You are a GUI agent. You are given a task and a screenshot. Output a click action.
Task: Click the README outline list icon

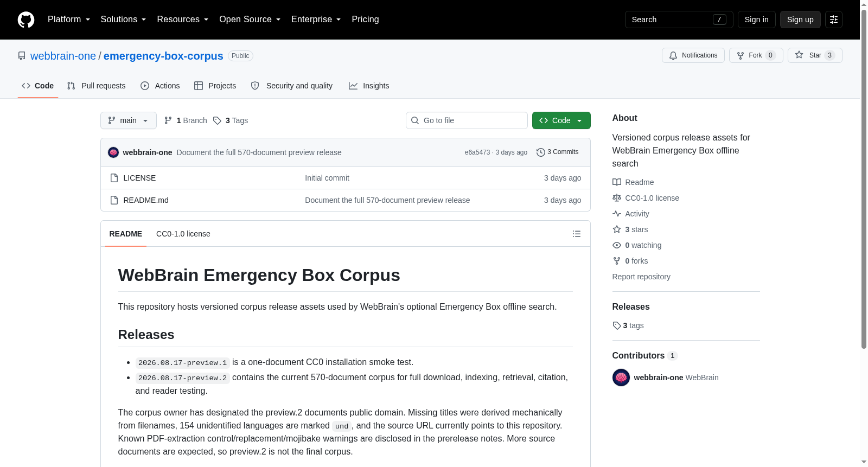577,234
